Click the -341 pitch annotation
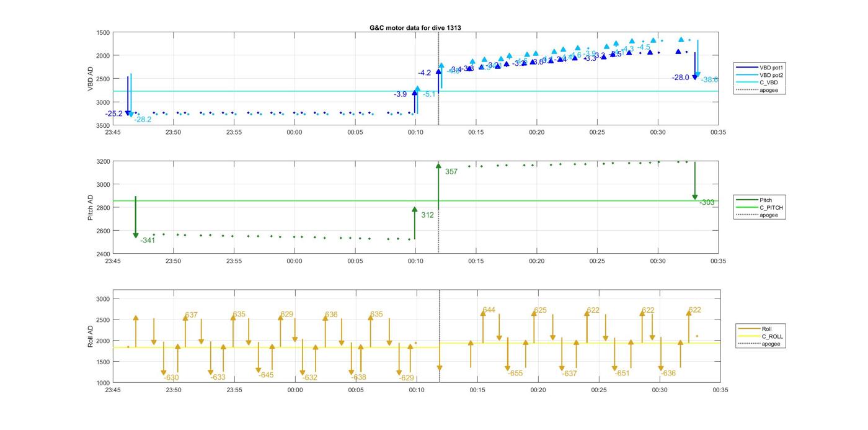Screen dimensions: 868x430 [x=148, y=240]
